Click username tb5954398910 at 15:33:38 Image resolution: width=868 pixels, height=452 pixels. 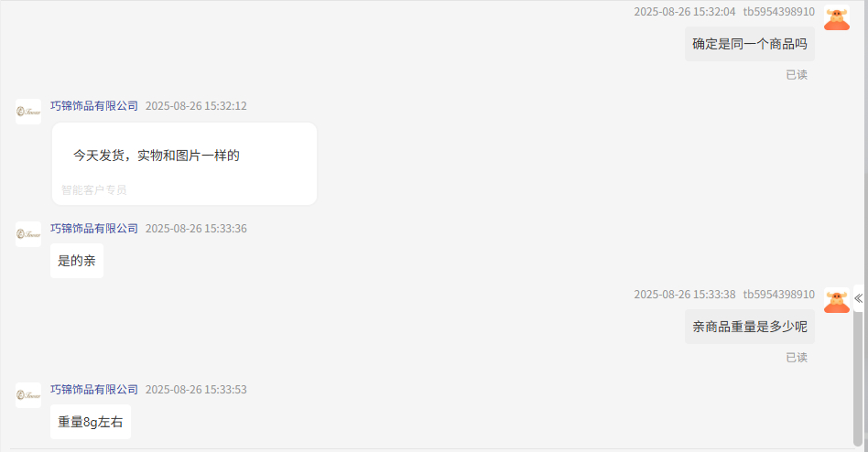(x=779, y=295)
